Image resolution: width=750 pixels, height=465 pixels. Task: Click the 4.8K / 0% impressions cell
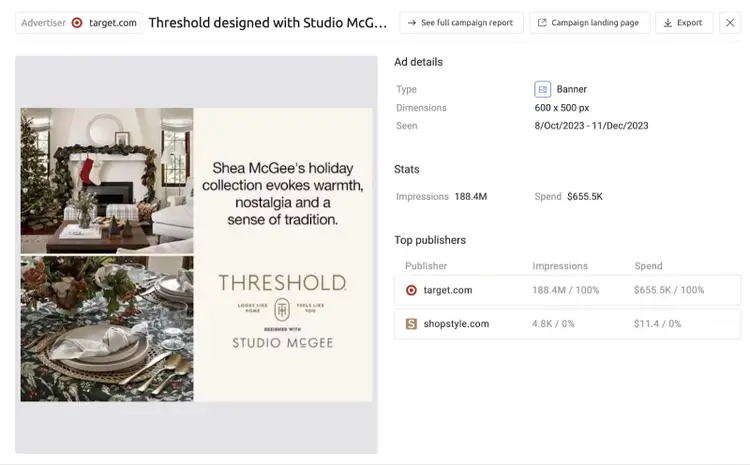coord(553,324)
